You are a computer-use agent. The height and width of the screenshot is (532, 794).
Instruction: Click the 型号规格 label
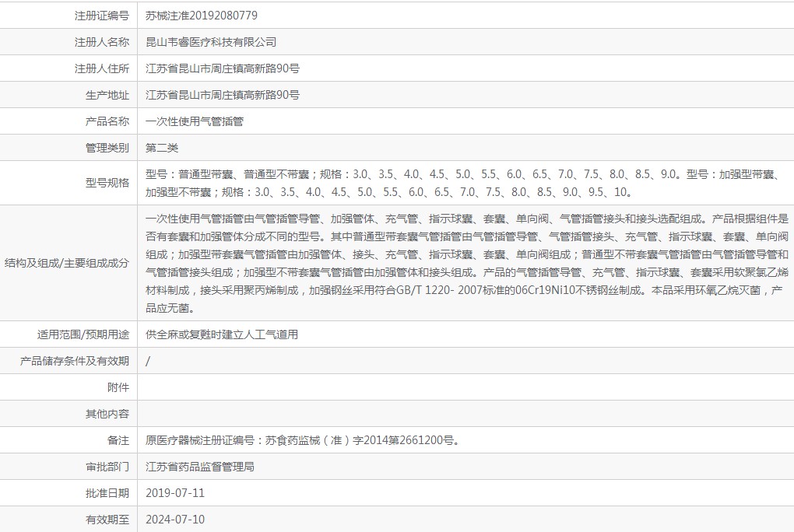[x=107, y=183]
